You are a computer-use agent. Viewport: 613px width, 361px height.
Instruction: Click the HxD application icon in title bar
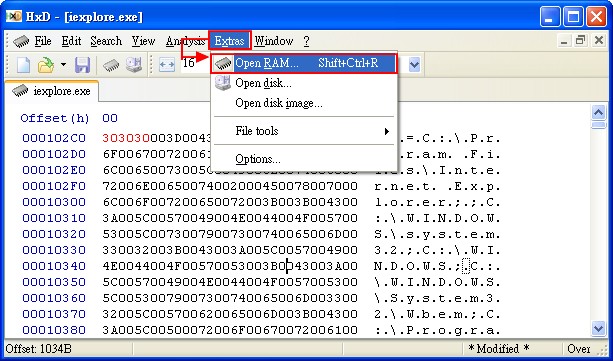point(14,16)
